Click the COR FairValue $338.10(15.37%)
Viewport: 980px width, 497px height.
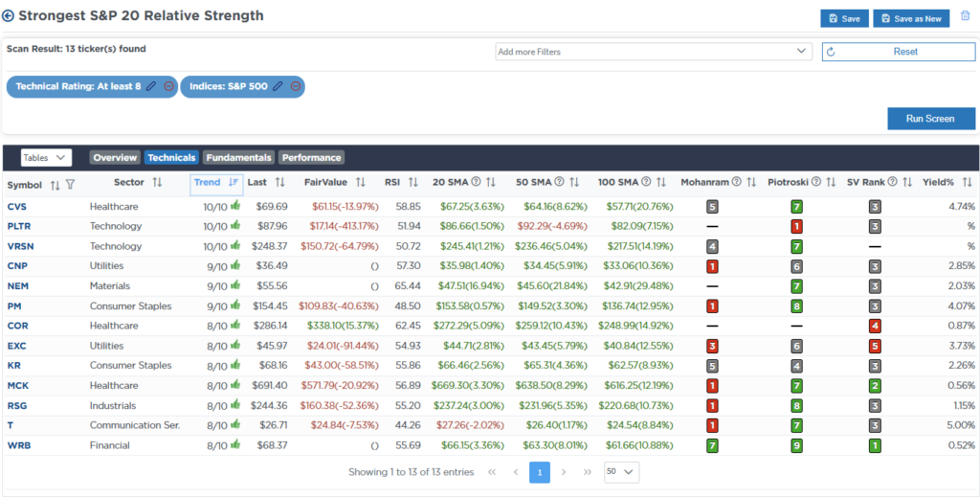pos(344,326)
